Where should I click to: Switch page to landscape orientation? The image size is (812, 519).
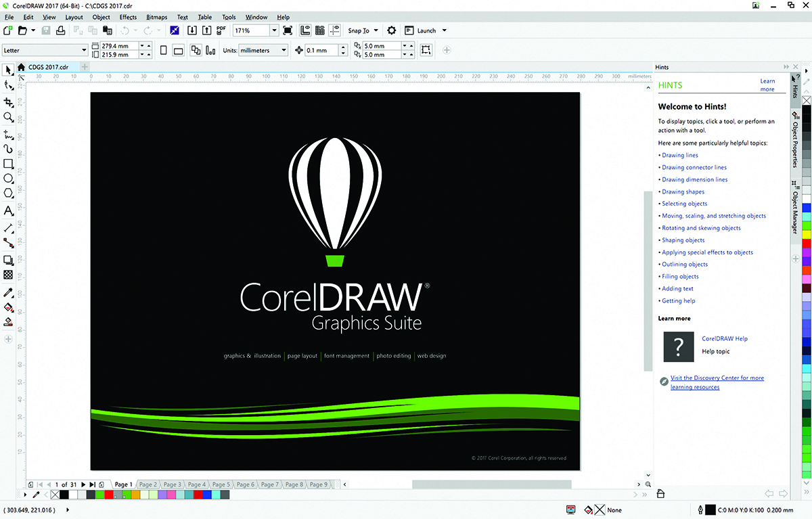[x=179, y=50]
